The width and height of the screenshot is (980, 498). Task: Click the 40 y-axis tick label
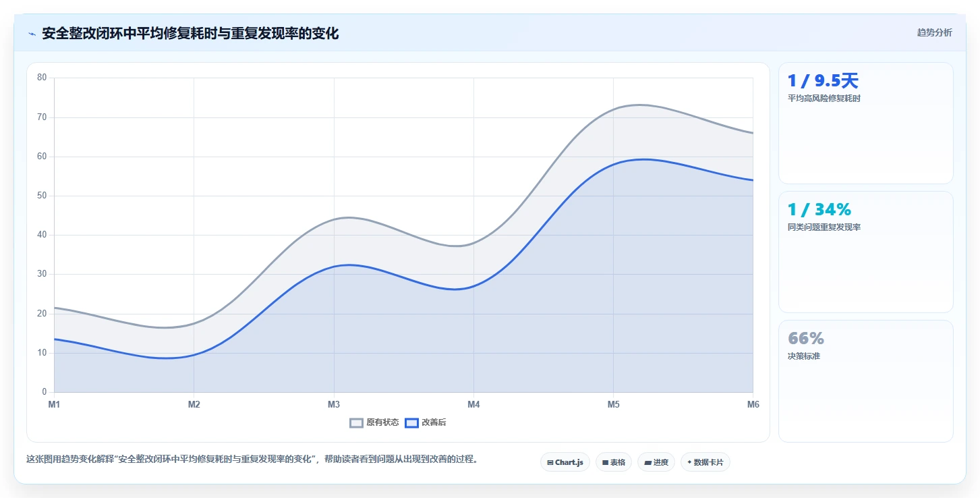pos(42,235)
